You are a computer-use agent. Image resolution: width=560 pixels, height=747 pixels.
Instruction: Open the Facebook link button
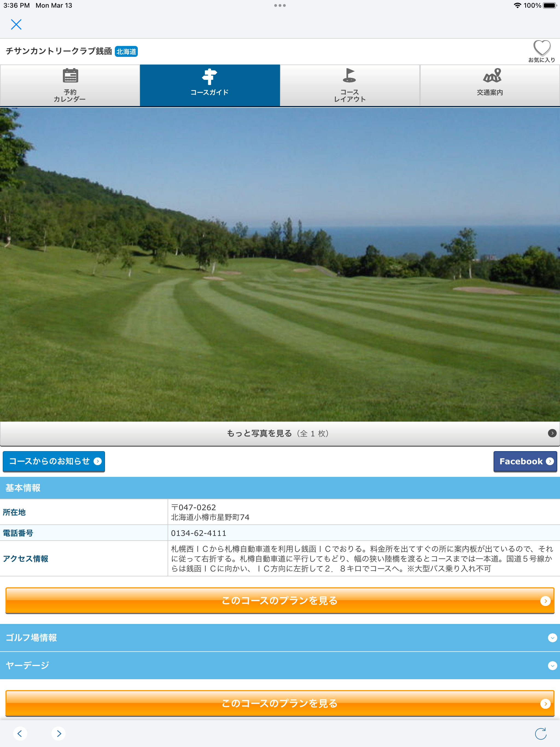(x=525, y=461)
